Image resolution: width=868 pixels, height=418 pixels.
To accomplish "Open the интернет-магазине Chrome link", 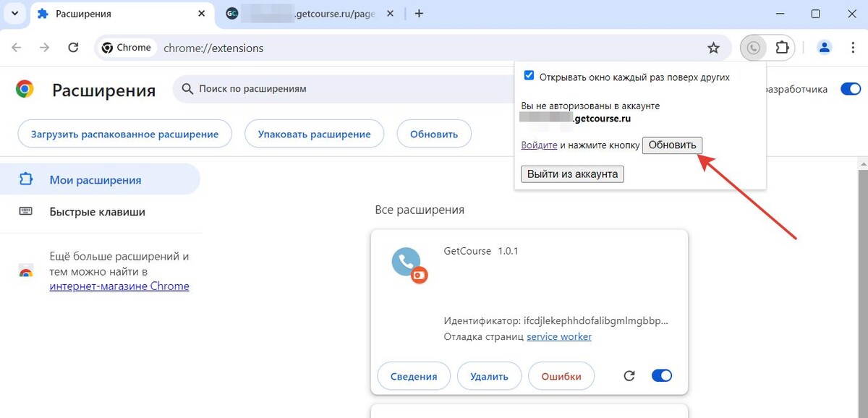I will click(119, 286).
